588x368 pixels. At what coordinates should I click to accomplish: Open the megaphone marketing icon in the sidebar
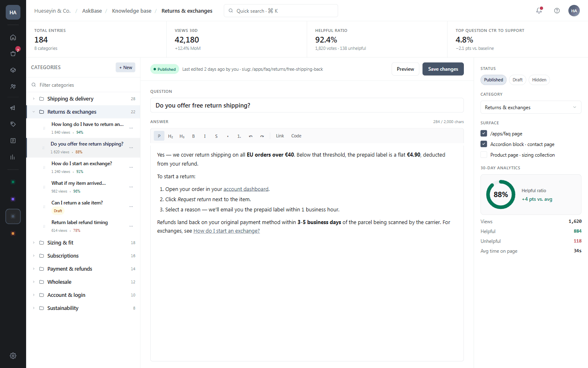pos(13,108)
